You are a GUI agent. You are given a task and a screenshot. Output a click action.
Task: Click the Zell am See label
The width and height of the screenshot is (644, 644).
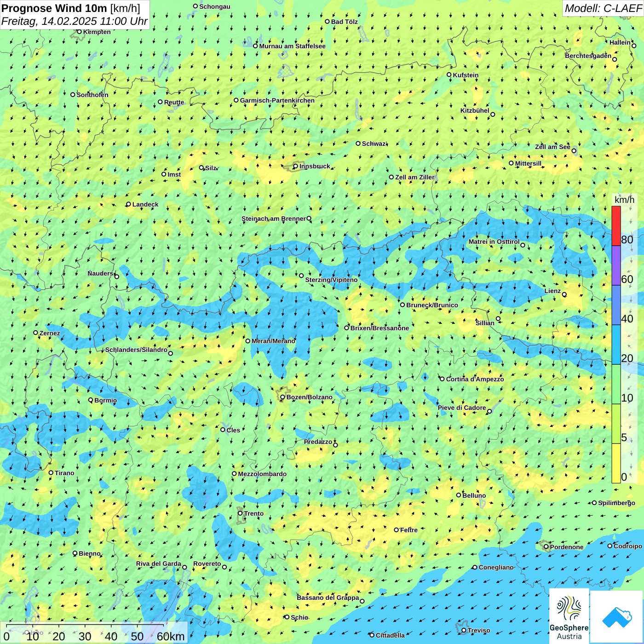(552, 147)
